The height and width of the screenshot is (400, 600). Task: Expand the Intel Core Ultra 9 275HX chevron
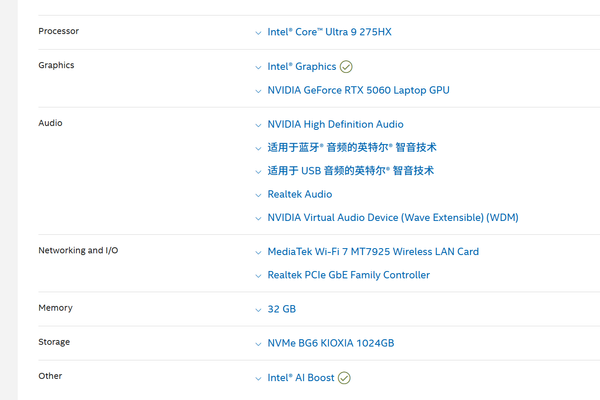tap(258, 33)
